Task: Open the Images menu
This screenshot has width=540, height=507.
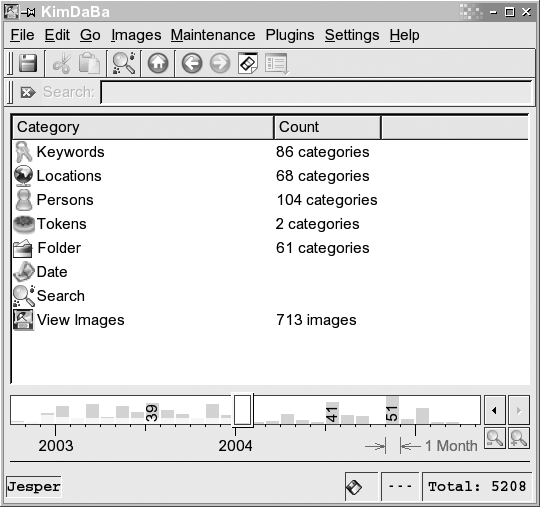Action: [x=136, y=35]
